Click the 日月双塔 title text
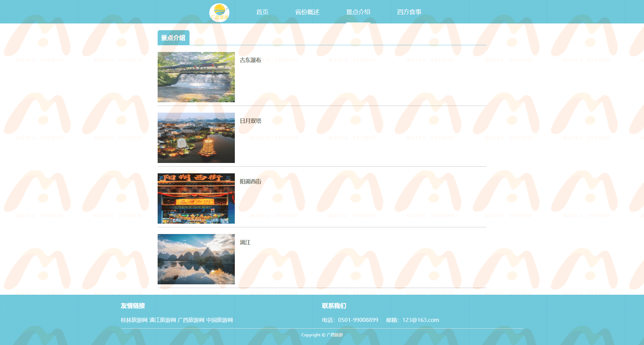644x345 pixels. tap(250, 121)
